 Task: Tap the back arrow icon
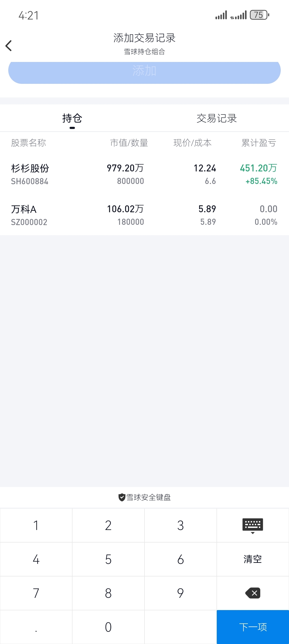pos(9,46)
